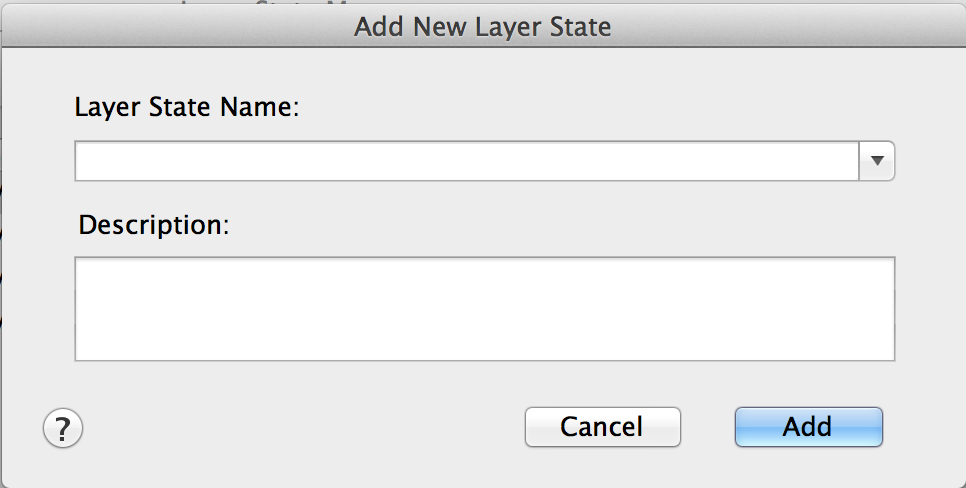Select the circular help icon
Image resolution: width=966 pixels, height=488 pixels.
[x=63, y=429]
